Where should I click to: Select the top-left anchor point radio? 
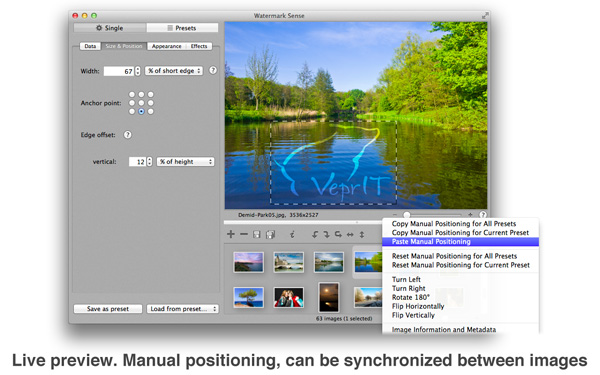coord(132,94)
